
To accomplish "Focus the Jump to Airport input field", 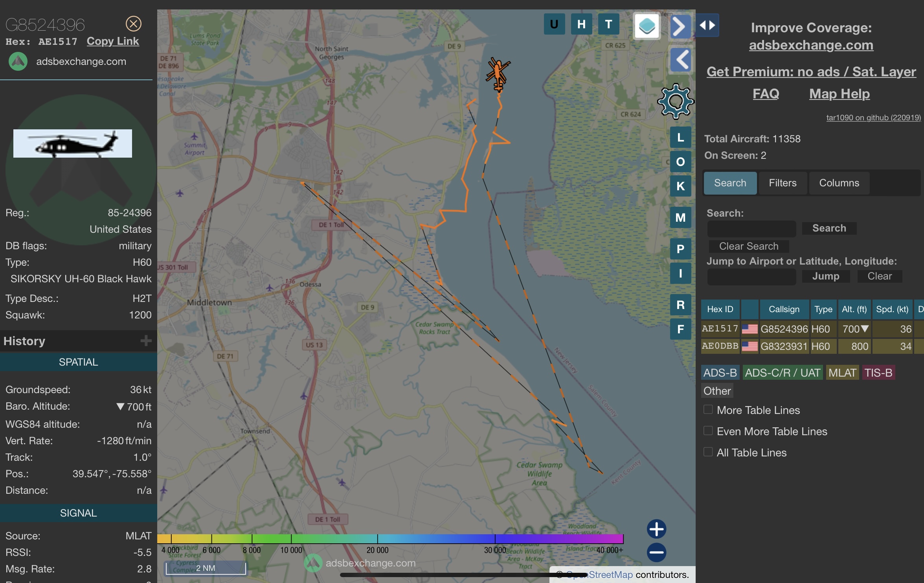I will coord(751,276).
